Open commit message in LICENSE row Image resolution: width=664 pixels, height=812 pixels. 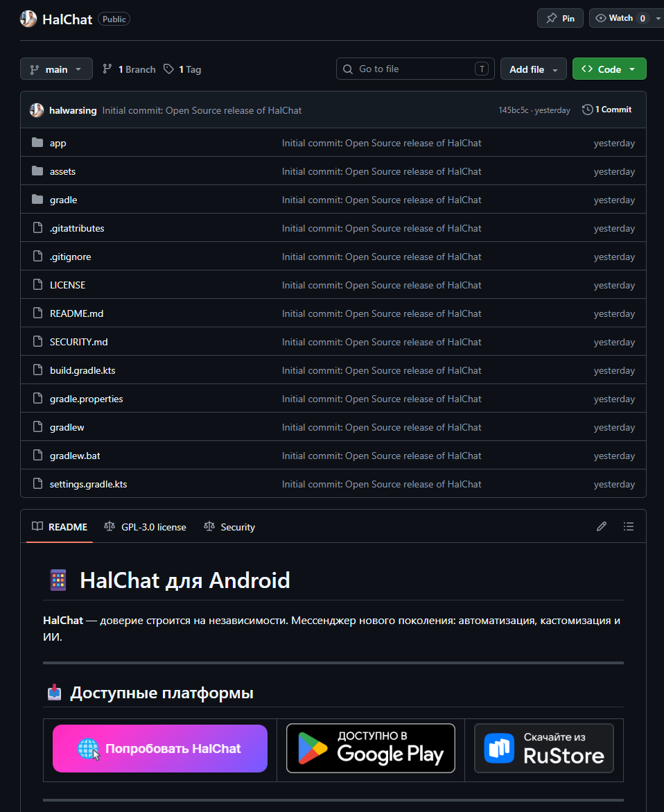click(381, 285)
